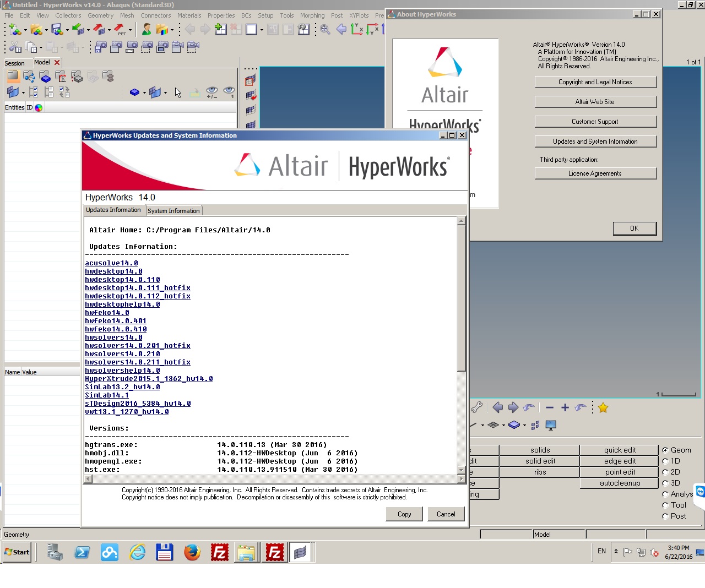The width and height of the screenshot is (705, 588).
Task: Click the magnifier zoom icon in toolbar
Action: [325, 30]
